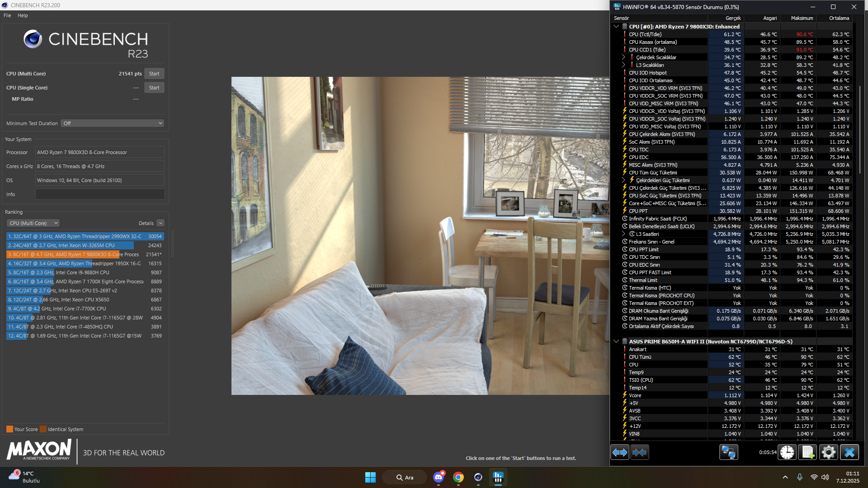868x488 pixels.
Task: Open the File menu in Cinebench
Action: coord(7,15)
